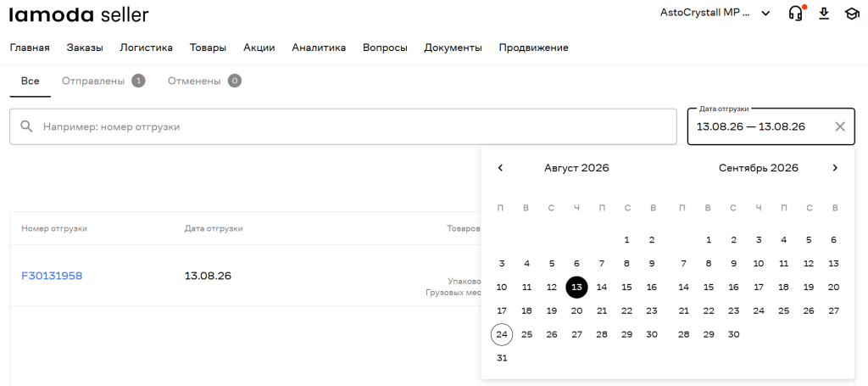This screenshot has height=386, width=868.
Task: Pick 20 August 2026 date
Action: click(576, 310)
